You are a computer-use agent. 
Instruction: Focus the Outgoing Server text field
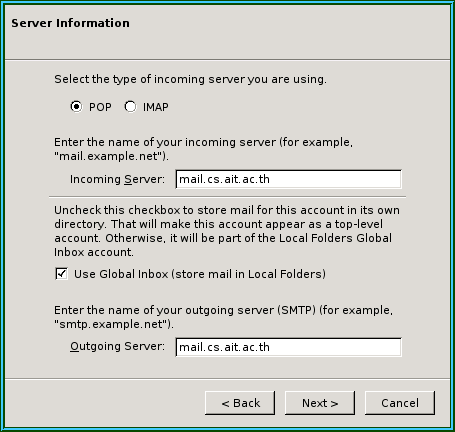coord(289,347)
